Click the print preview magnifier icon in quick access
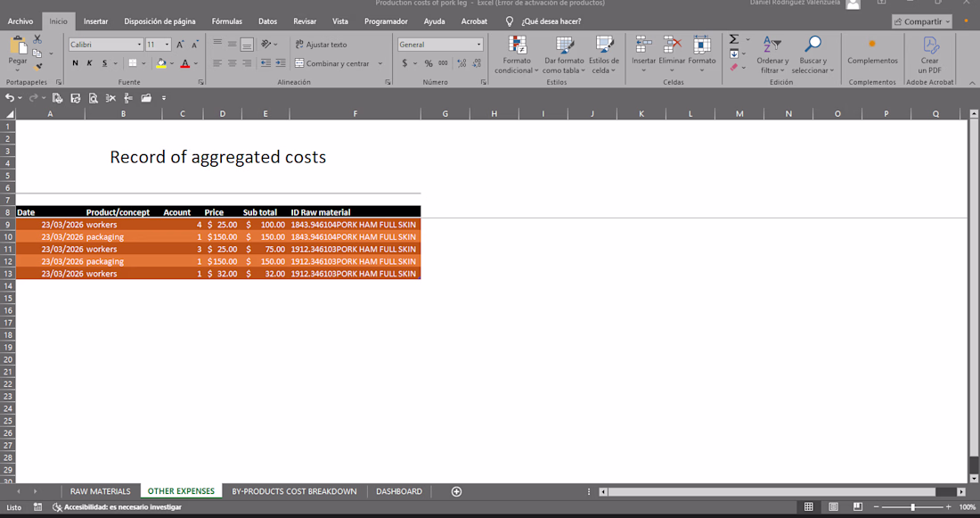Screen dimensions: 980x518 click(94, 97)
